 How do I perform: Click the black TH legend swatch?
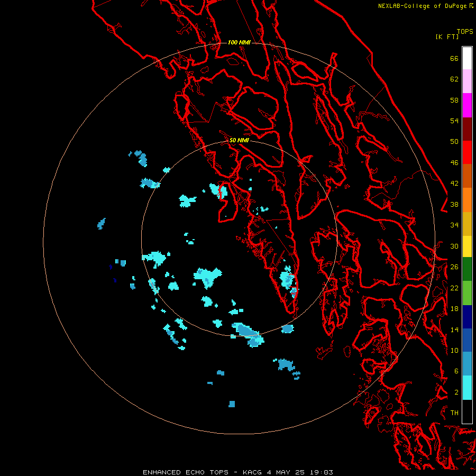(x=467, y=411)
